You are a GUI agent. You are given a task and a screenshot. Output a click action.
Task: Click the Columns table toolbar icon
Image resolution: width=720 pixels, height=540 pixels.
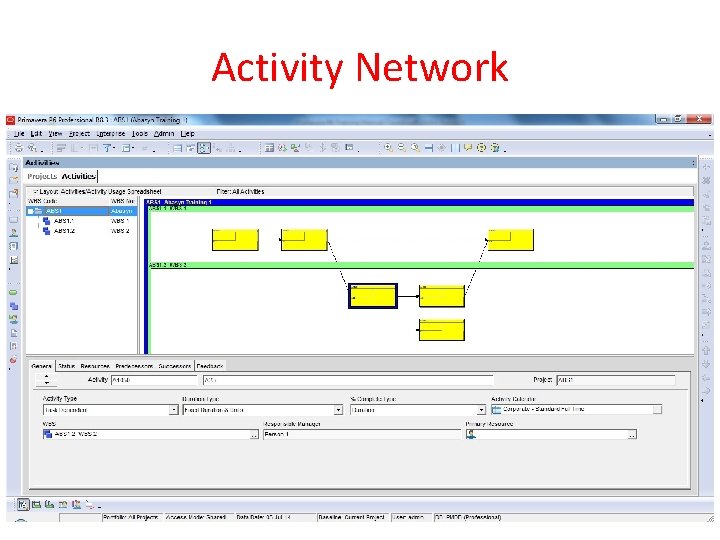click(x=270, y=148)
